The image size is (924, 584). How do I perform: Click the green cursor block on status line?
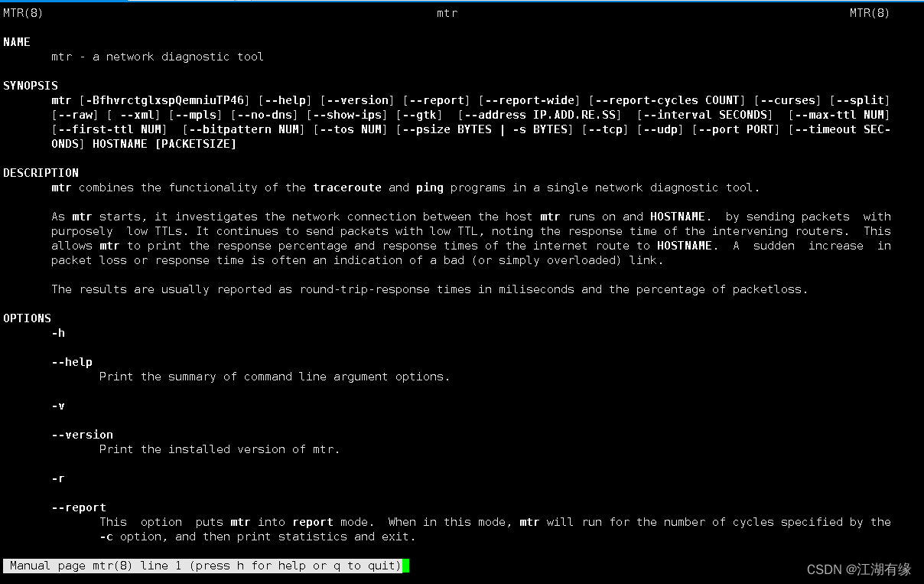tap(406, 565)
